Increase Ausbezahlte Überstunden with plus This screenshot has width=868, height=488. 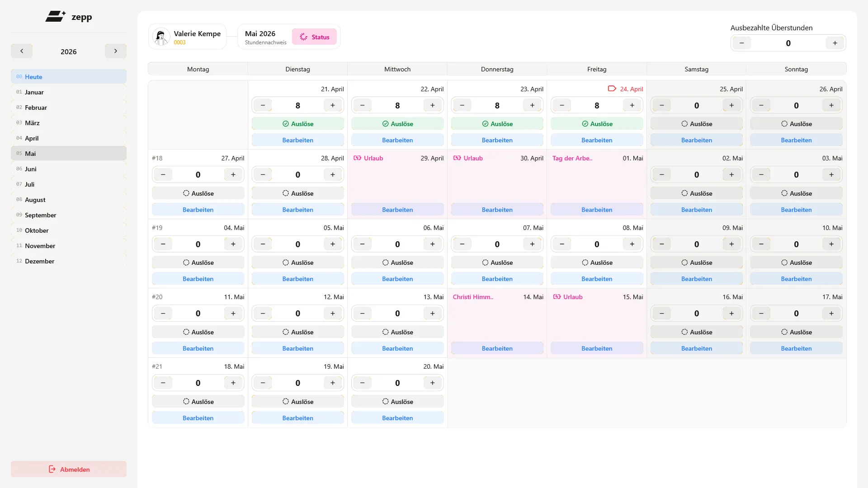click(x=835, y=43)
